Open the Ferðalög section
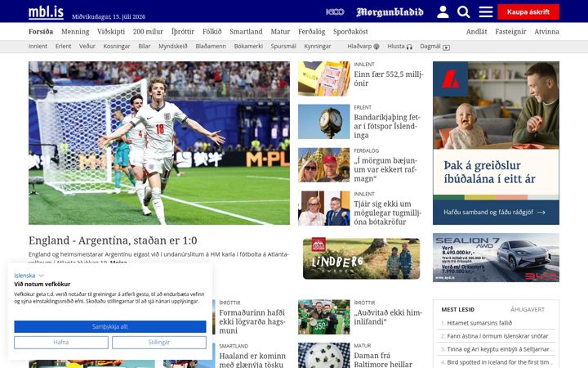The image size is (588, 368). pos(312,32)
